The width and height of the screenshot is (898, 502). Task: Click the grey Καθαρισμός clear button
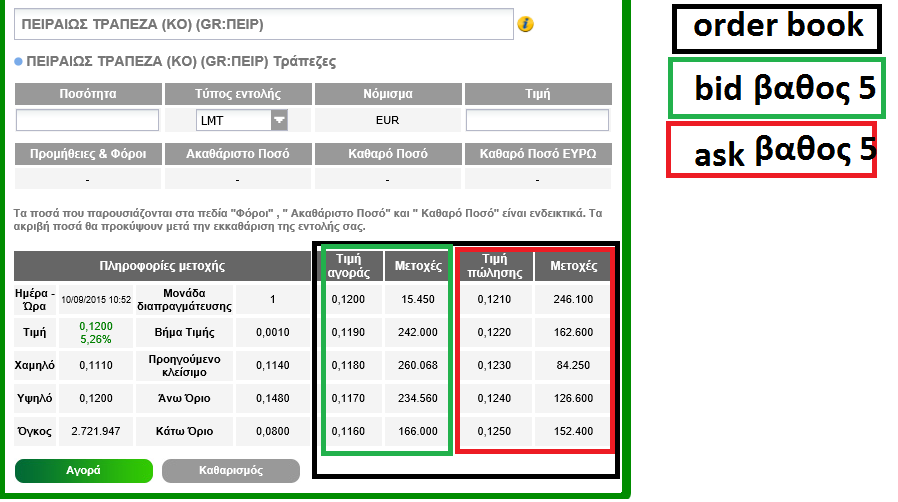pos(231,471)
